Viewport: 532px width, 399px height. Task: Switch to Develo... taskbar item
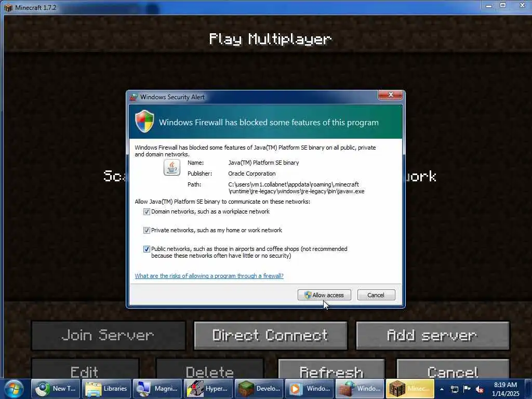(259, 389)
